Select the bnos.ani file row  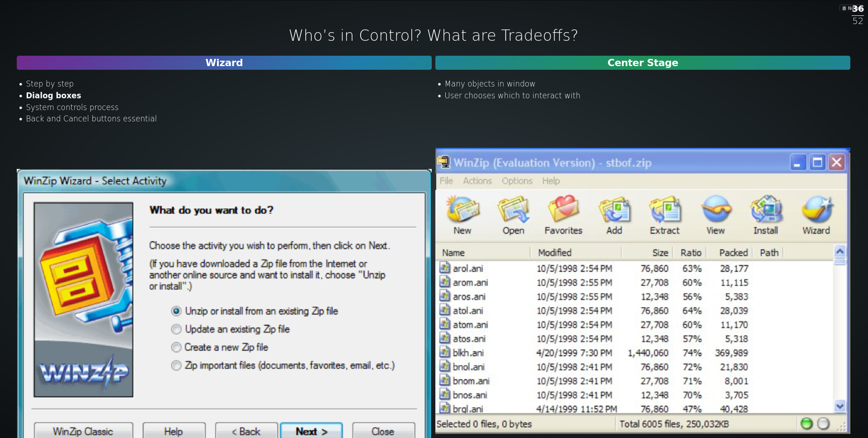(635, 395)
